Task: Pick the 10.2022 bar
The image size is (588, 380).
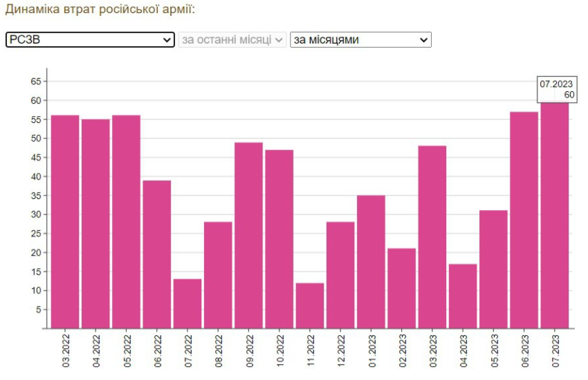Action: (279, 239)
